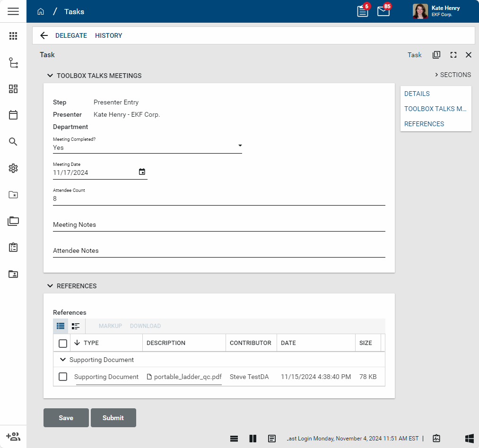Click into the Meeting Notes field

click(218, 225)
